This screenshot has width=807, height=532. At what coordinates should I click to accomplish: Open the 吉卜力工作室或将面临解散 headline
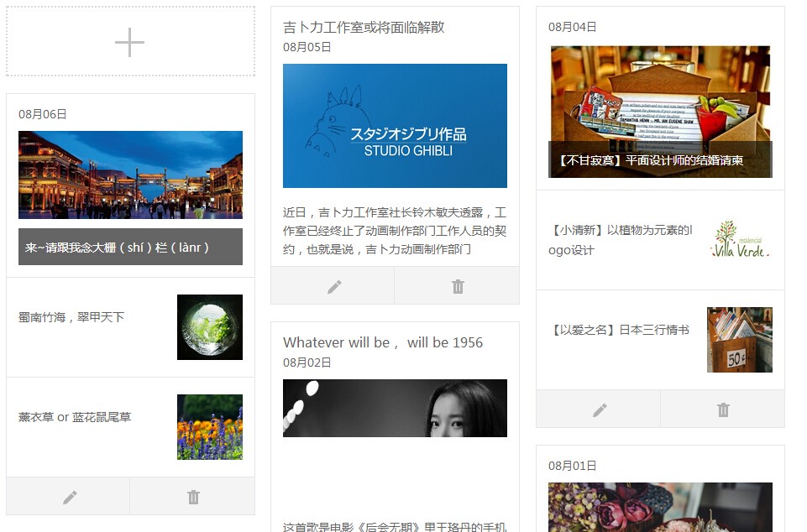[x=364, y=27]
